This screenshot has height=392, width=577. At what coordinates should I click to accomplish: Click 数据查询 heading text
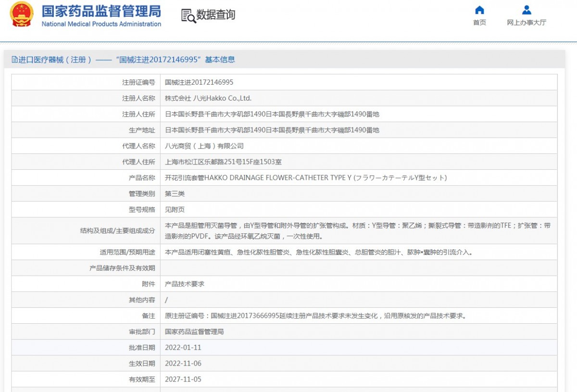pos(216,15)
